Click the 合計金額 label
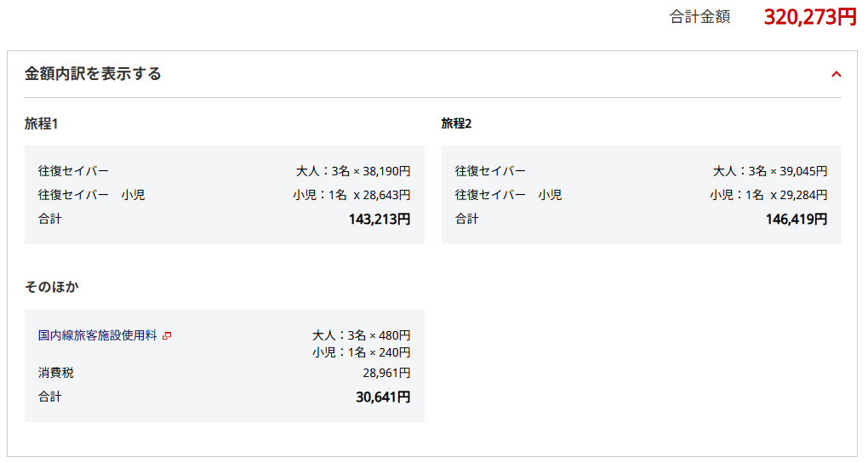The width and height of the screenshot is (868, 463). tap(700, 17)
